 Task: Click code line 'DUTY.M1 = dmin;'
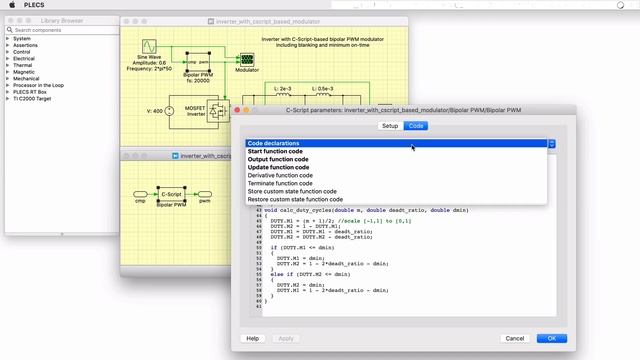(300, 258)
